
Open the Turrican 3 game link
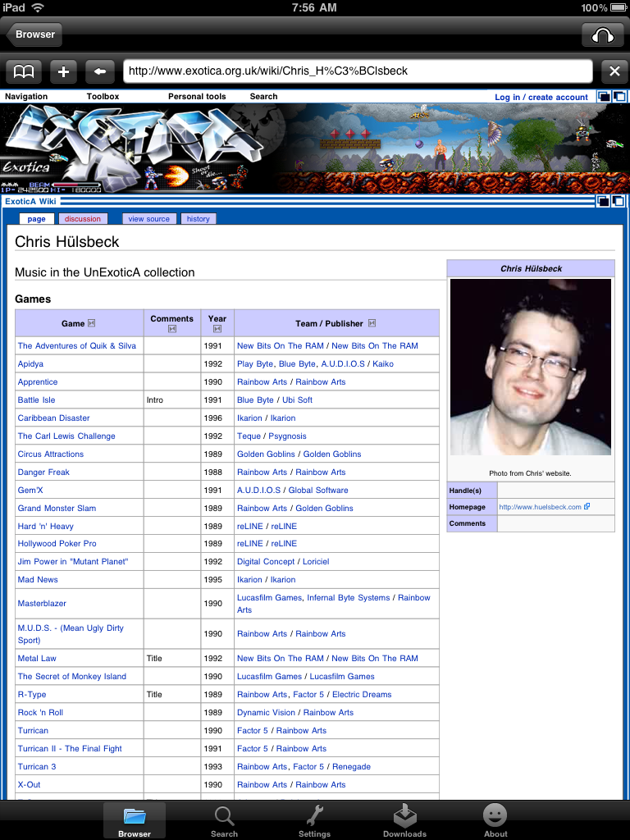point(36,767)
